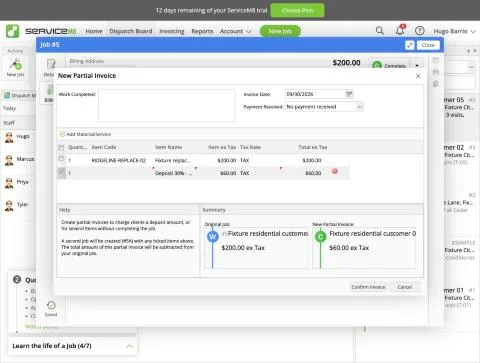Open the notifications bell
Image resolution: width=480 pixels, height=363 pixels.
click(400, 30)
